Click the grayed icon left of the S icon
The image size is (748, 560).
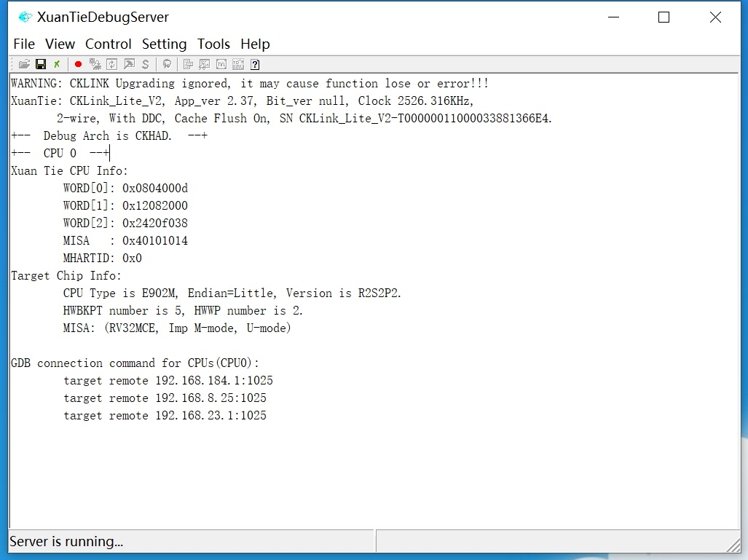coord(129,64)
